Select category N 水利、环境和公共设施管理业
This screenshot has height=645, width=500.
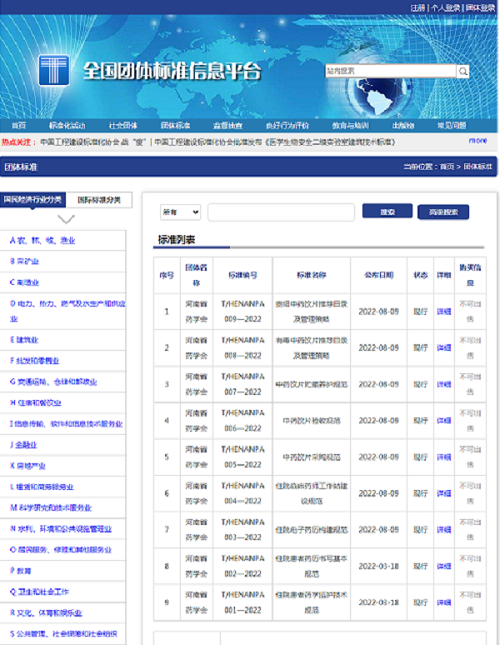61,529
